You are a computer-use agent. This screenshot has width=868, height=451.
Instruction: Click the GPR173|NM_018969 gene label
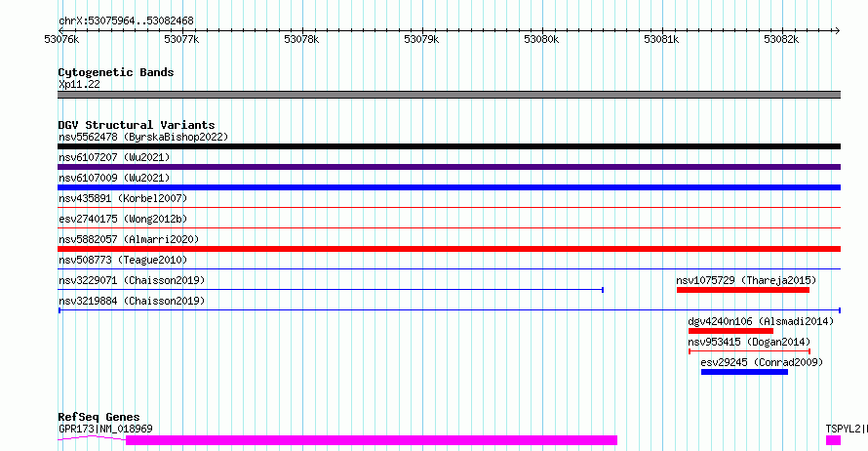(x=105, y=429)
